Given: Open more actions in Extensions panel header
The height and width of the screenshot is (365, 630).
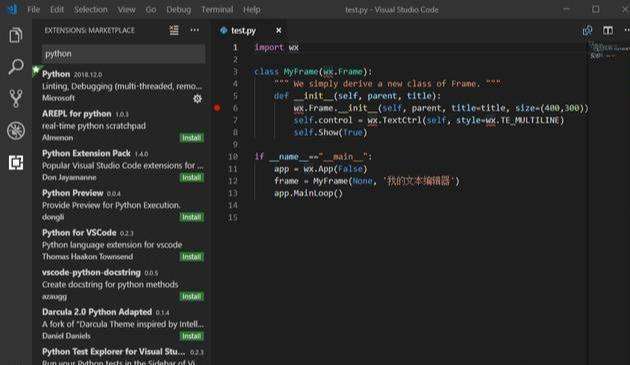Looking at the screenshot, I should click(194, 30).
